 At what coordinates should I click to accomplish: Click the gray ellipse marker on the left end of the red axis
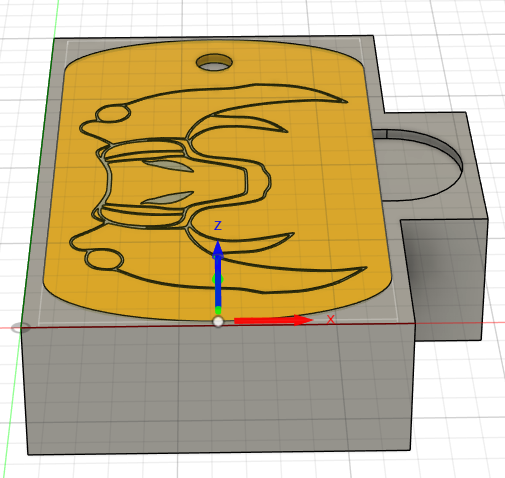(20, 328)
